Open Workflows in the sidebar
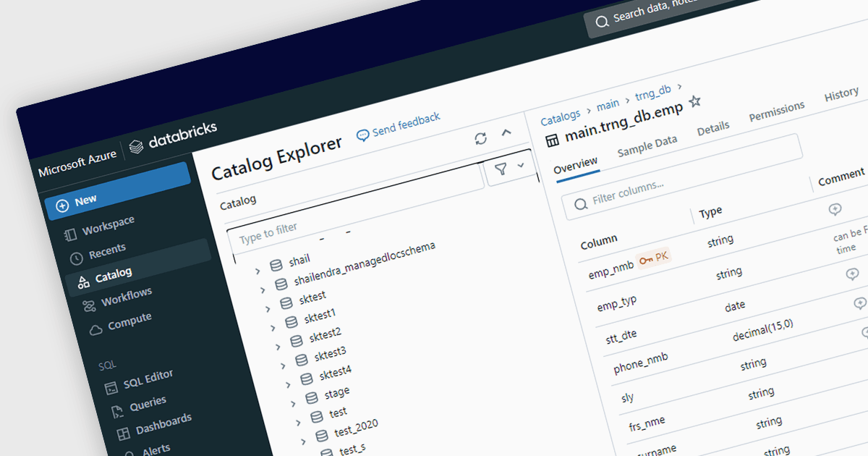 pos(126,297)
